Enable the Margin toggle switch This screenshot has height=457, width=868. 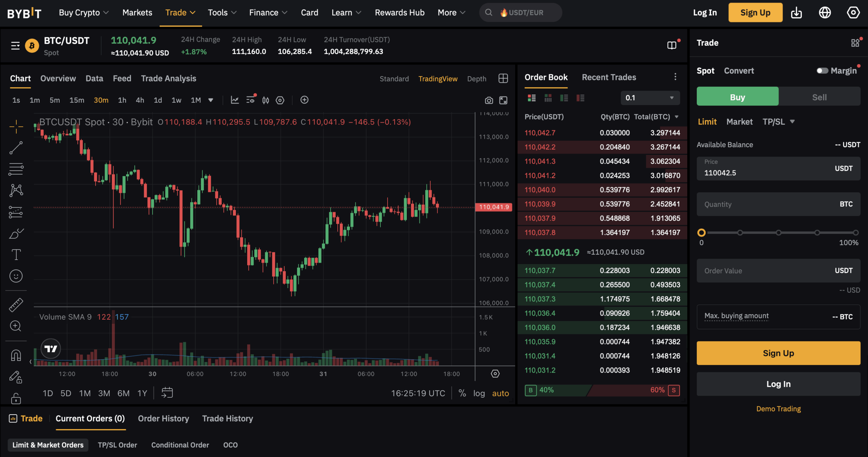(x=822, y=71)
